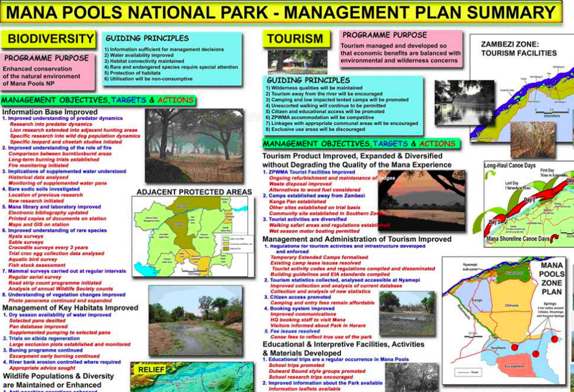
Task: Click 'Long-term burning trials established'
Action: pyautogui.click(x=54, y=160)
